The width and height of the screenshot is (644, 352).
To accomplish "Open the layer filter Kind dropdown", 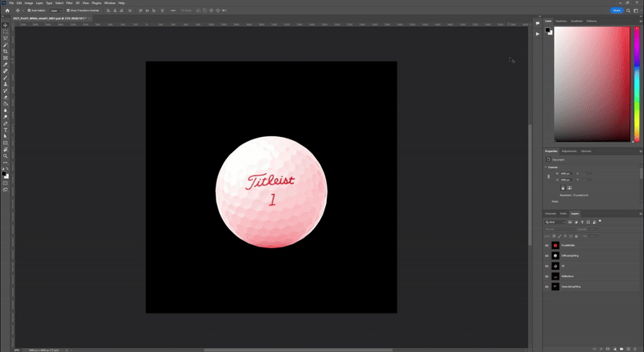I will click(555, 222).
